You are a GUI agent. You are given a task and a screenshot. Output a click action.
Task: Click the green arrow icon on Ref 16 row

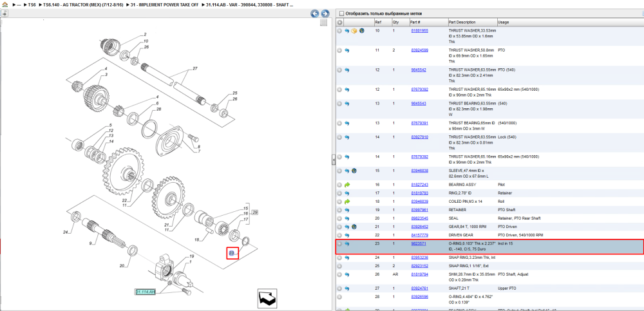pyautogui.click(x=347, y=185)
